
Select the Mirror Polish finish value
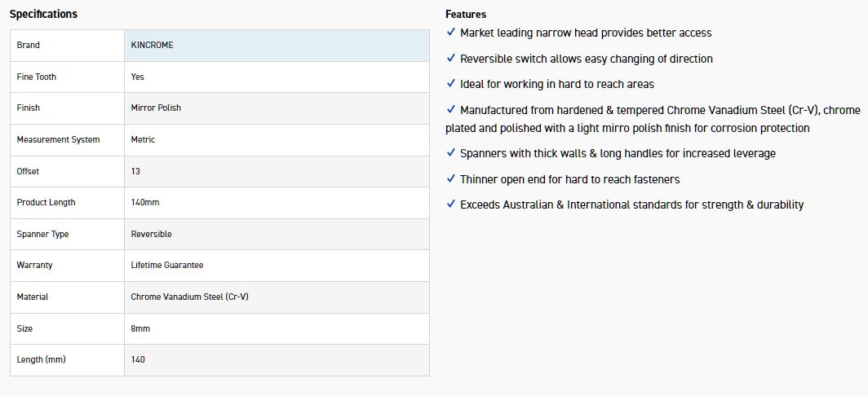pos(156,108)
